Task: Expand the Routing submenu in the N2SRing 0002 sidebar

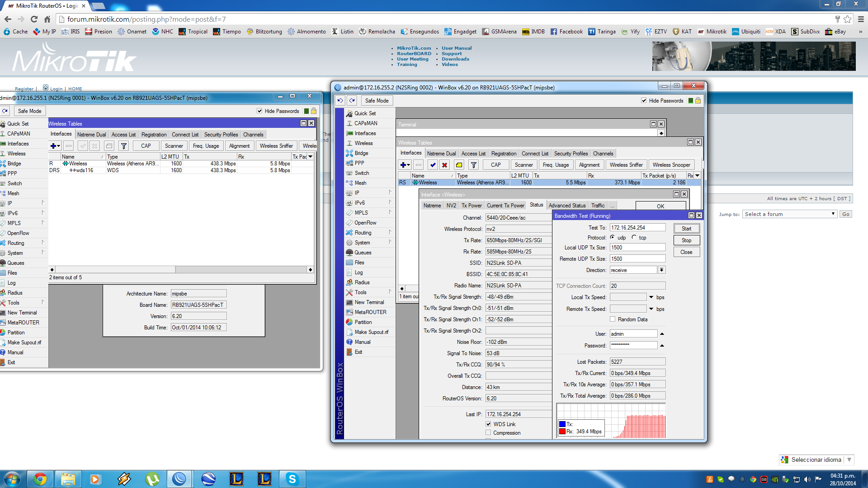Action: coord(390,233)
